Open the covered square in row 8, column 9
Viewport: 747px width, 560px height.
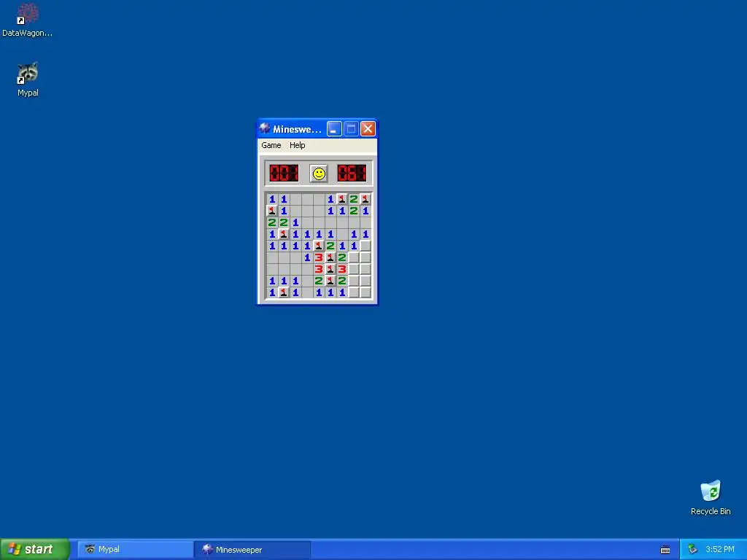(365, 281)
